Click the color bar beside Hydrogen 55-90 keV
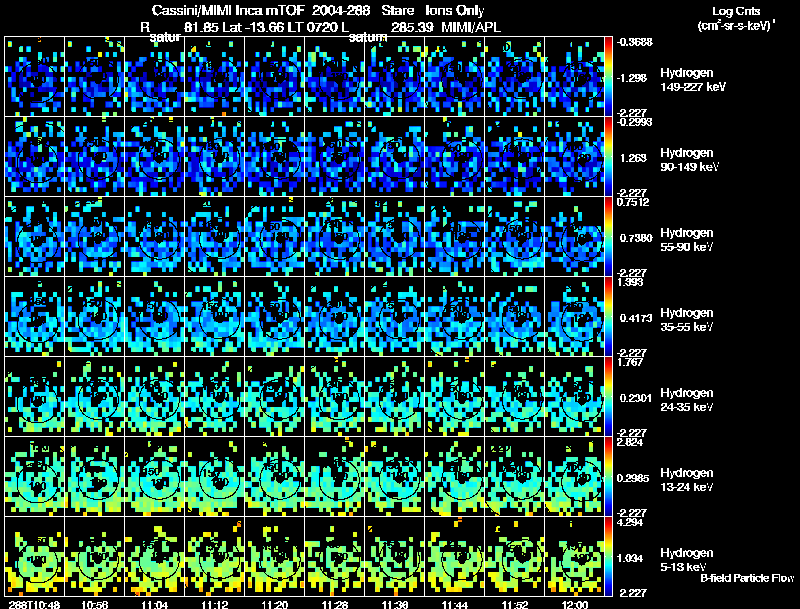 pyautogui.click(x=608, y=237)
